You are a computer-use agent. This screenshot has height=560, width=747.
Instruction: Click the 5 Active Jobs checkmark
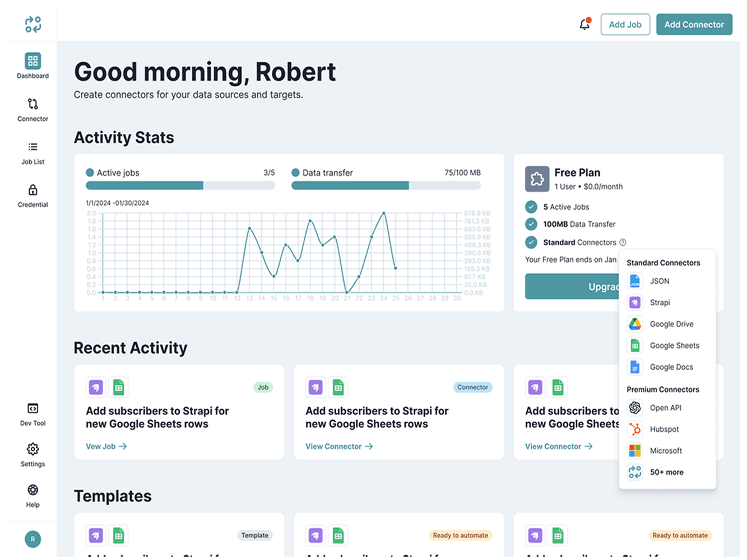[x=531, y=207]
